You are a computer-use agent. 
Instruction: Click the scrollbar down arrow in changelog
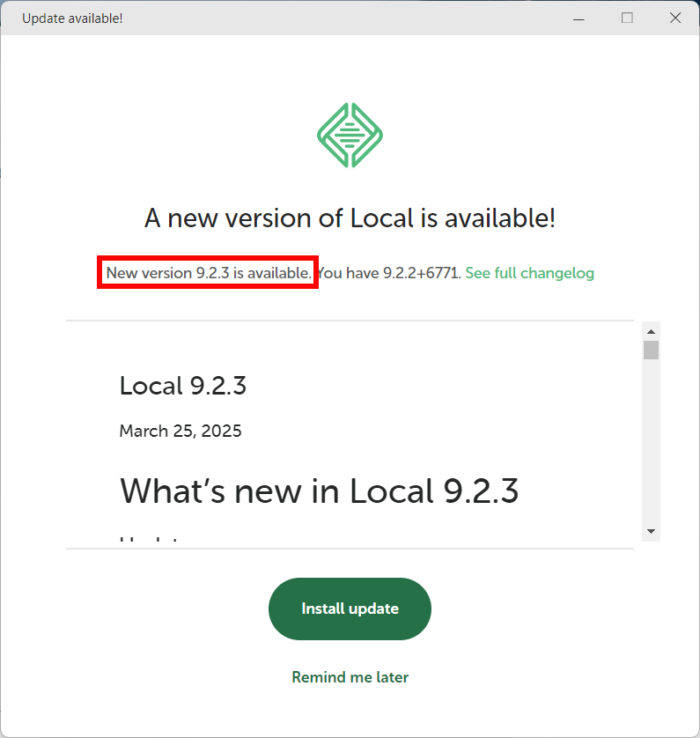tap(651, 531)
